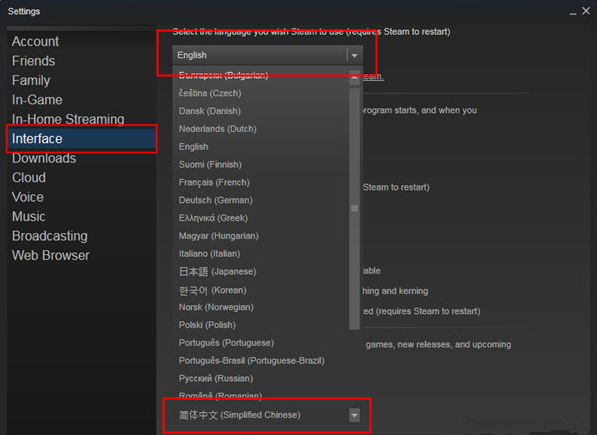Screen dimensions: 597x435
Task: Select Русский (Russian) language option
Action: click(216, 378)
